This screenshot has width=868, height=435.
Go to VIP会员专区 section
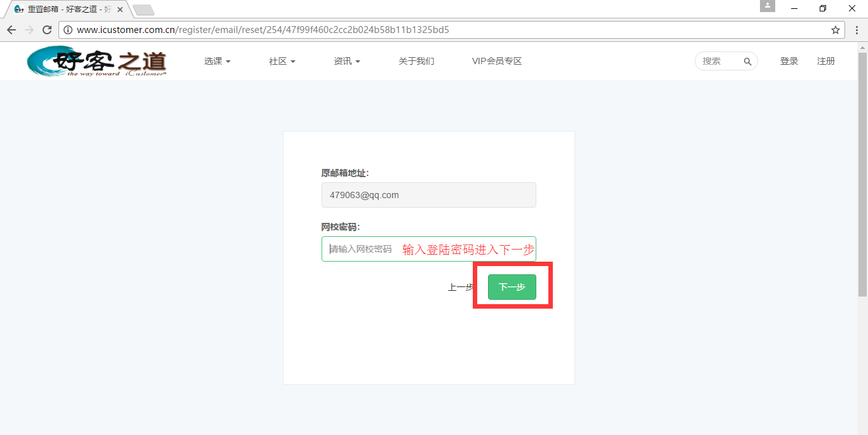(x=497, y=62)
